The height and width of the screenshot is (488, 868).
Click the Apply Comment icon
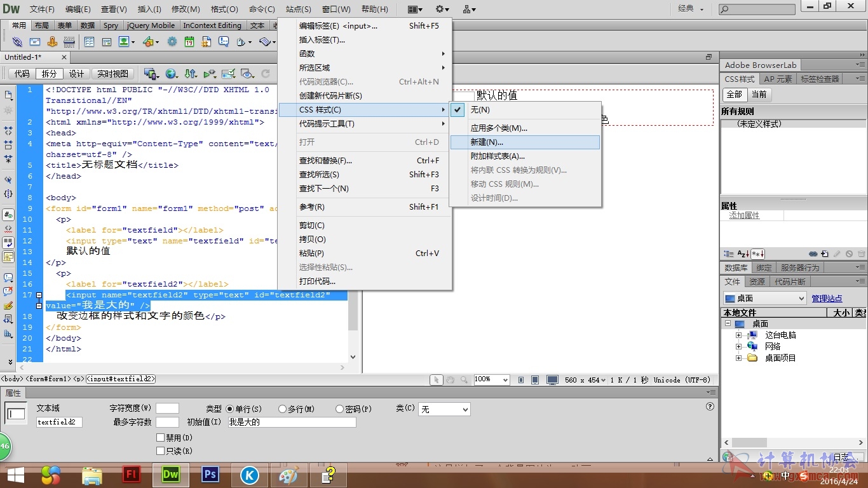click(x=8, y=278)
